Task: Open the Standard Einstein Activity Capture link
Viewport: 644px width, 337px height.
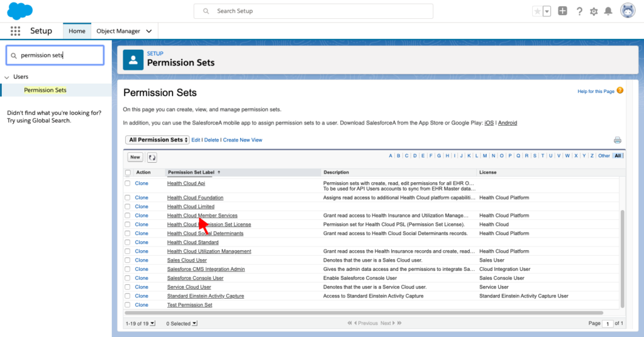Action: tap(206, 296)
